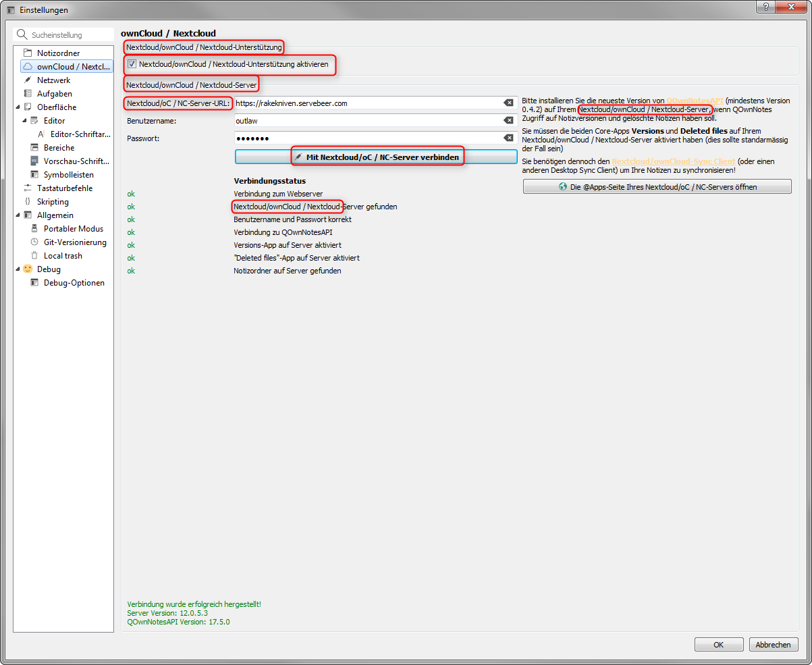Image resolution: width=812 pixels, height=665 pixels.
Task: Toggle Nextcloud-Unterstützung aktivieren checkbox
Action: (x=132, y=64)
